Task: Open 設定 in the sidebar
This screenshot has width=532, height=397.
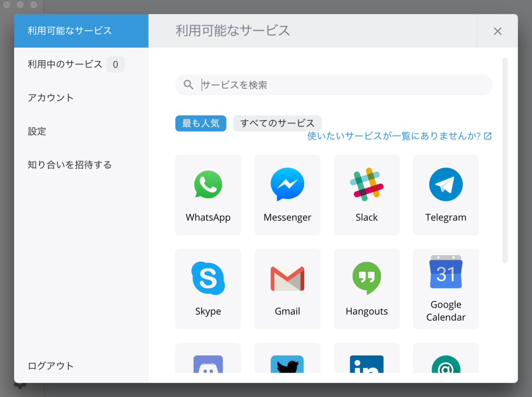Action: pos(37,131)
